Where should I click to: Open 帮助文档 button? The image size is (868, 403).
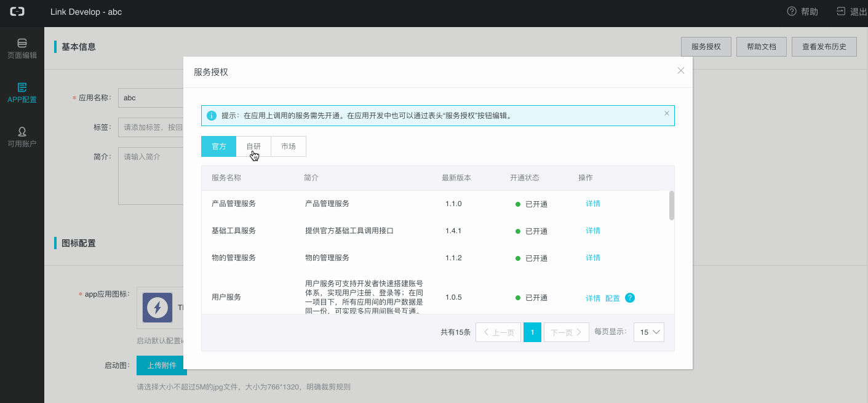(762, 47)
